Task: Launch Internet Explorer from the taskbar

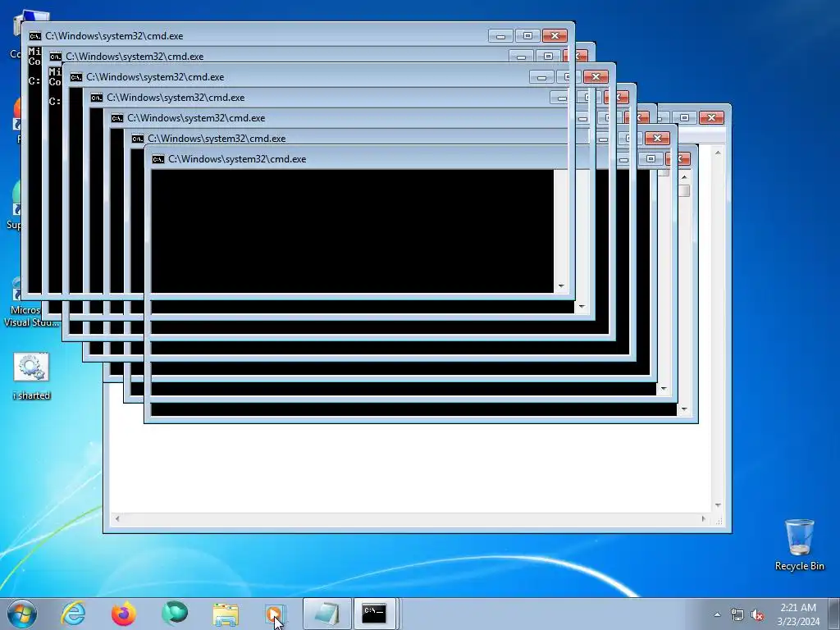Action: pos(73,614)
